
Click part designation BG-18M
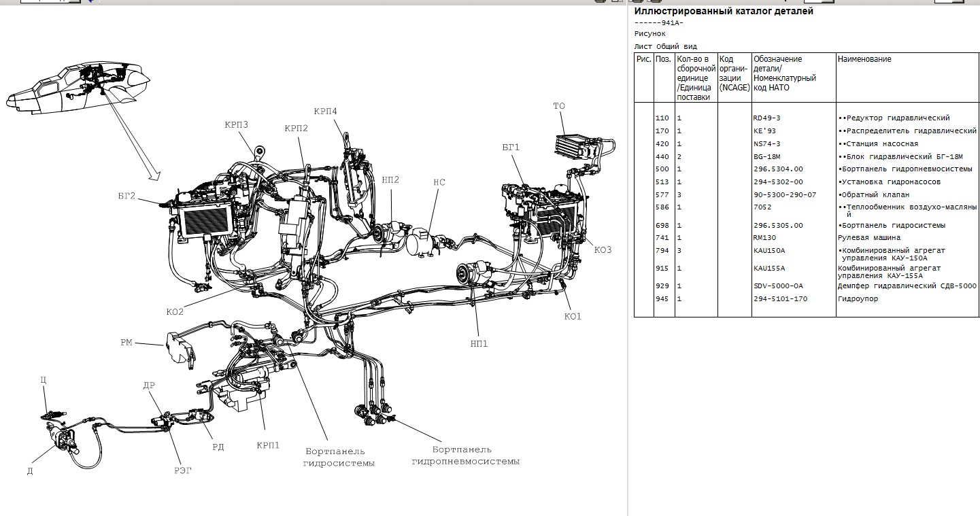pos(767,156)
